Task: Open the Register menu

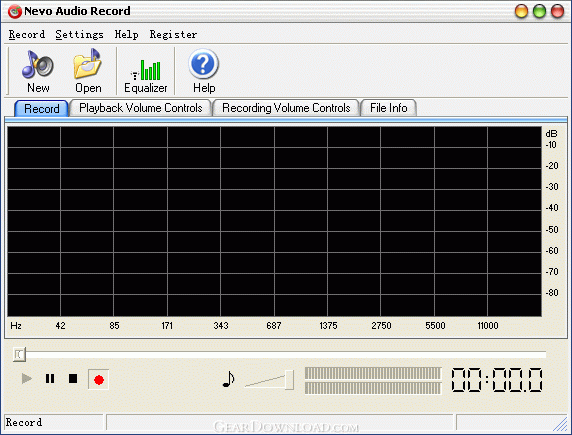Action: pyautogui.click(x=173, y=34)
